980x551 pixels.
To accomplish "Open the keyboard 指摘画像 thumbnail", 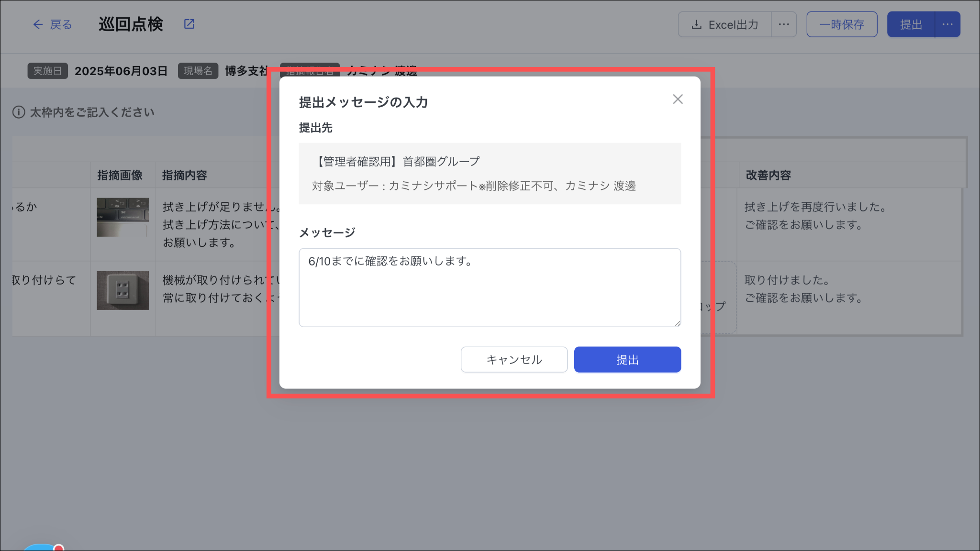I will coord(122,217).
